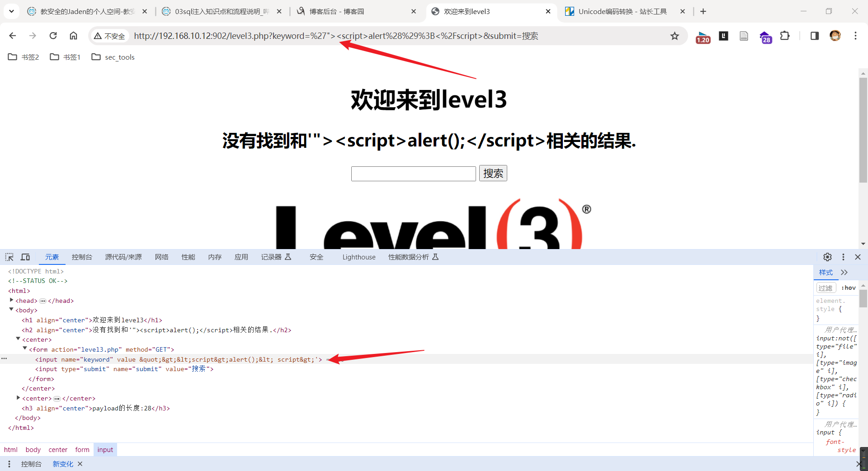Open the 书签2 bookmark folder

[x=24, y=57]
